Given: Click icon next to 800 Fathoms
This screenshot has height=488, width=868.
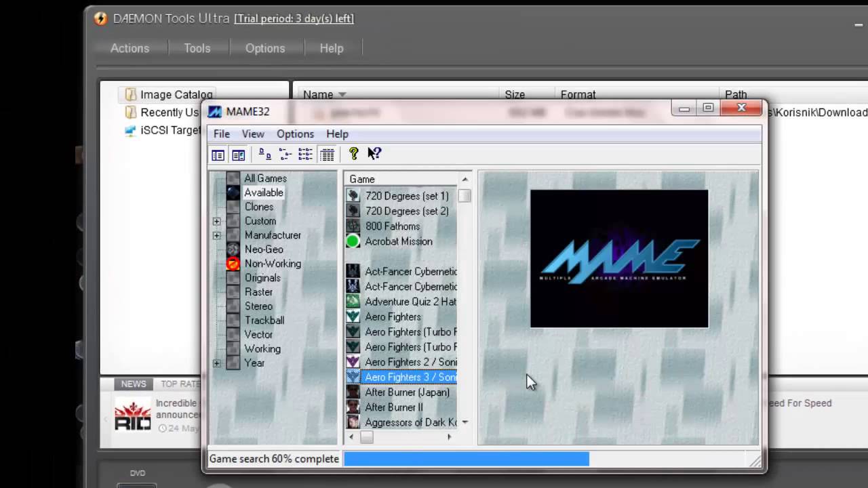Looking at the screenshot, I should click(x=353, y=226).
